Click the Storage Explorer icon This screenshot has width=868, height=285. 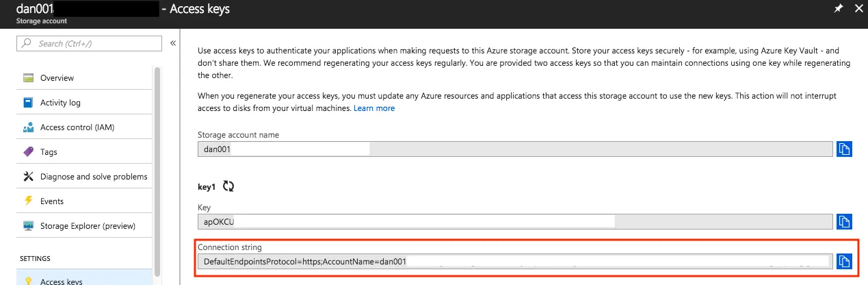pos(29,226)
